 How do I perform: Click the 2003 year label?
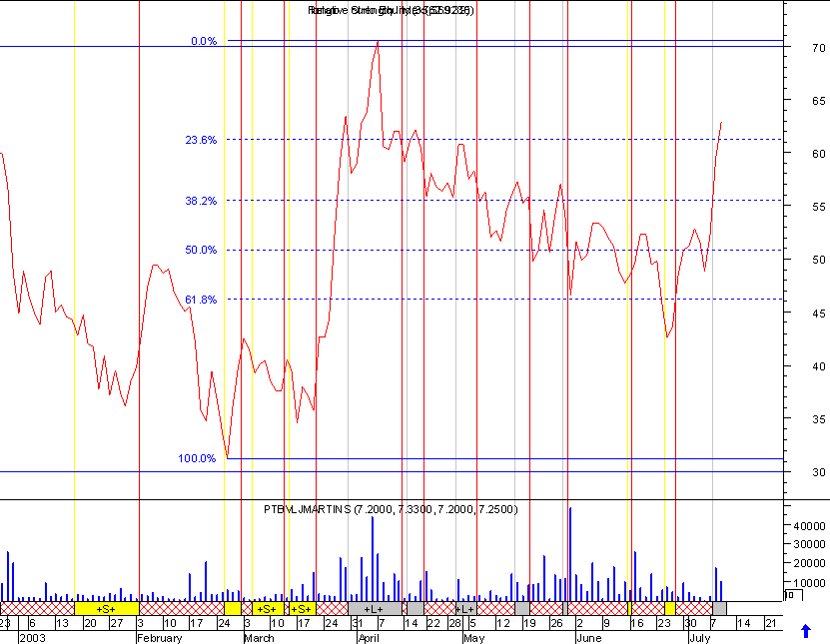pos(33,638)
